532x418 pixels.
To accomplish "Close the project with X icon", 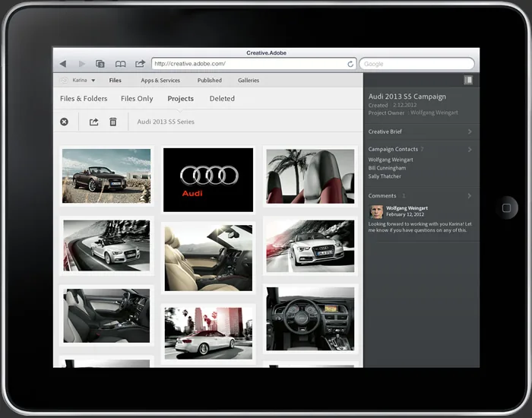I will tap(64, 122).
